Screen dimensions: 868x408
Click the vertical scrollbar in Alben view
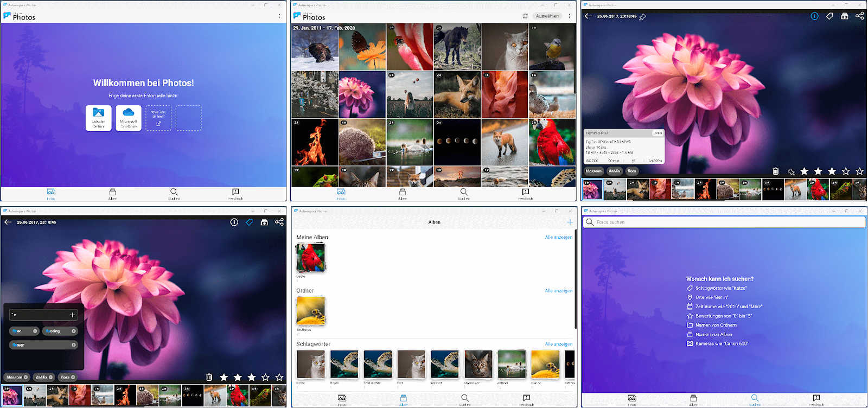coord(575,282)
